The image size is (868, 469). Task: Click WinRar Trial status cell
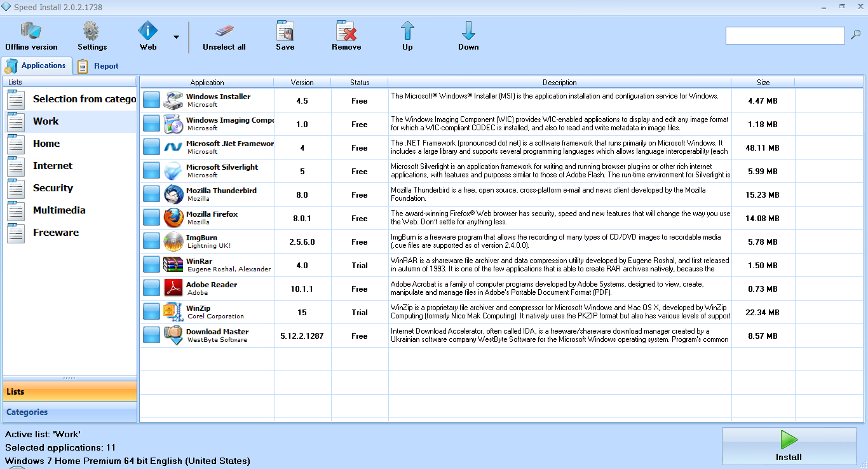click(360, 265)
